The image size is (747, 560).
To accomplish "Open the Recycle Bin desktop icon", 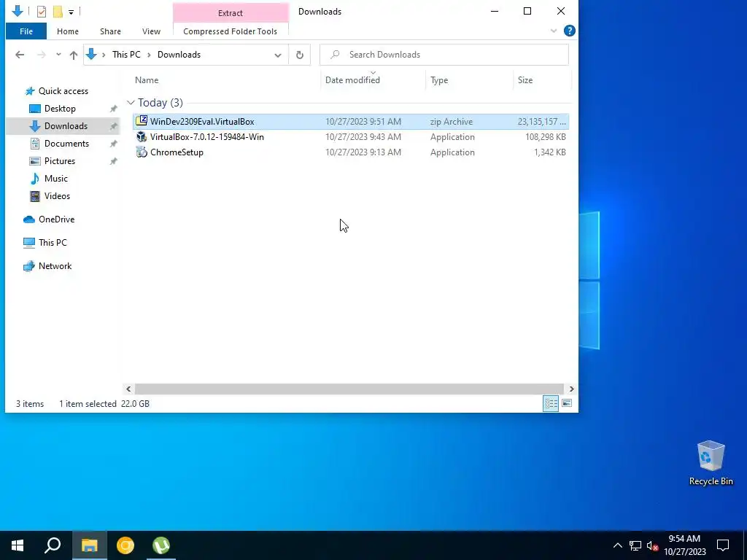I will 711,463.
